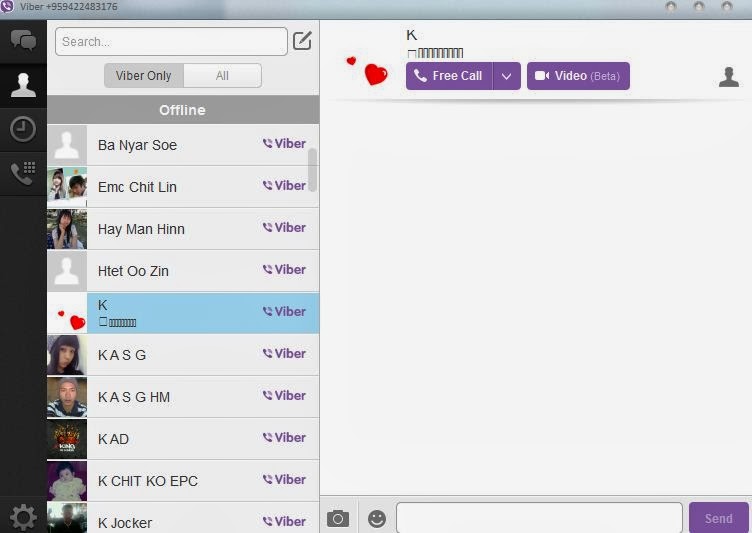Expand the Free Call dropdown arrow
This screenshot has width=752, height=533.
pyautogui.click(x=506, y=76)
